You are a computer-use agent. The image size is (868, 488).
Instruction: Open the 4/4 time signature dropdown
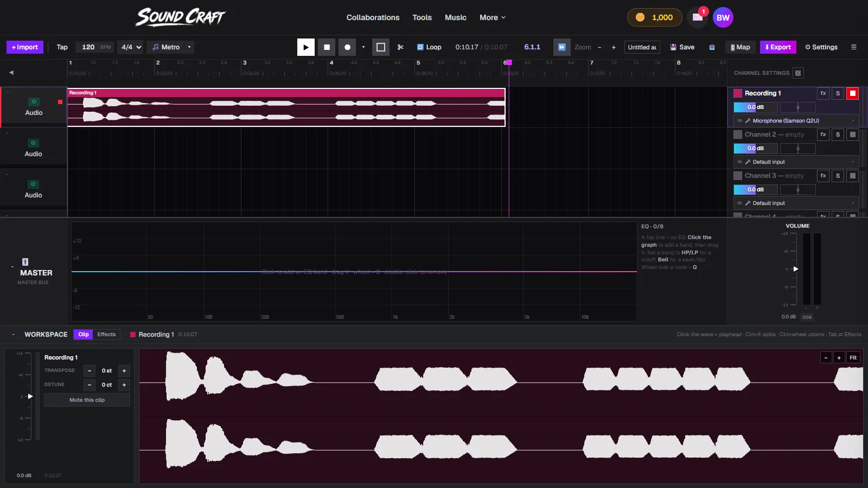(131, 47)
